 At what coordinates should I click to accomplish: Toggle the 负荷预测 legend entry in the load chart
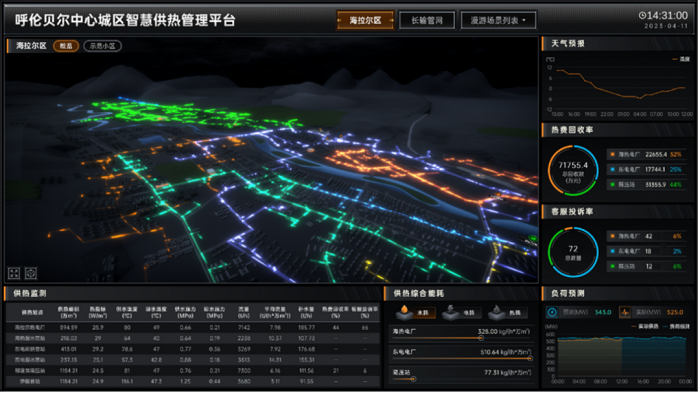[x=675, y=327]
